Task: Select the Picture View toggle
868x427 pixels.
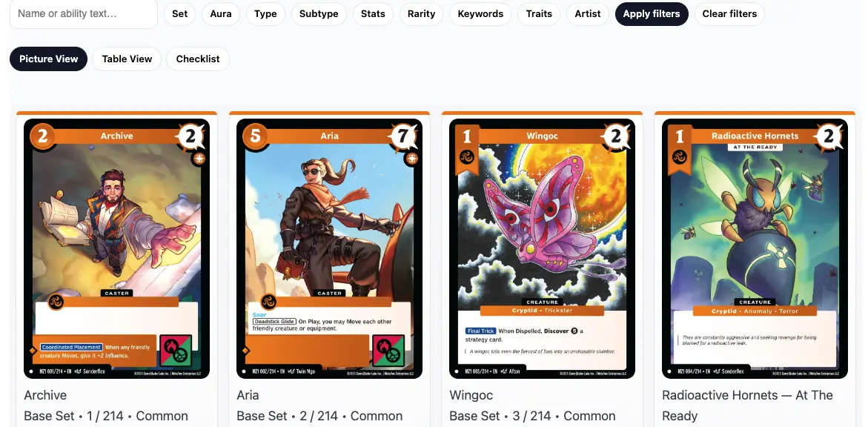Action: [49, 59]
